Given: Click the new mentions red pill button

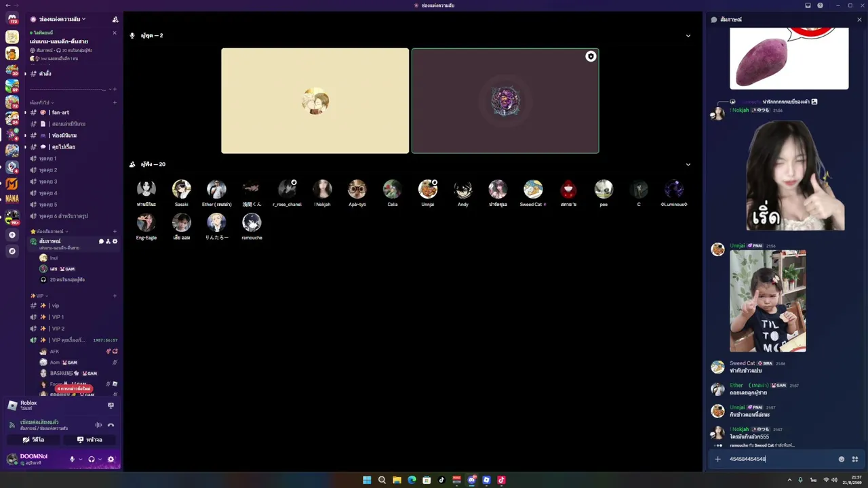Looking at the screenshot, I should pos(74,389).
